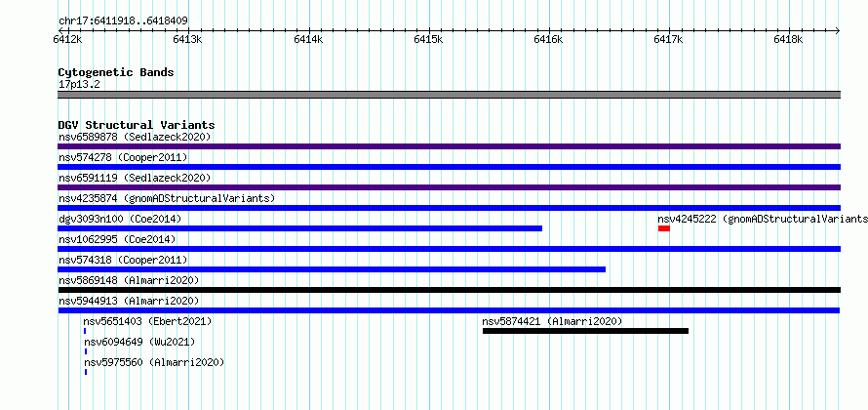
Task: Click the 6413k ruler tick label
Action: tap(187, 39)
